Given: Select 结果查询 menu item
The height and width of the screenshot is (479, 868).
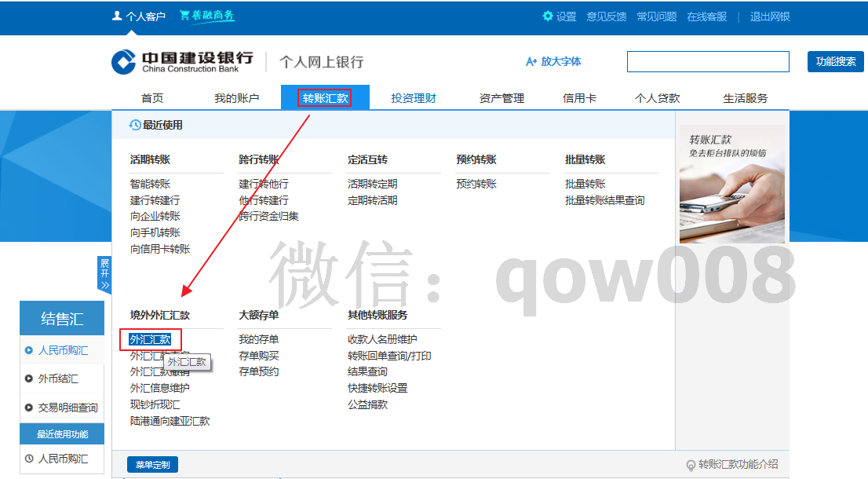Looking at the screenshot, I should (x=367, y=371).
